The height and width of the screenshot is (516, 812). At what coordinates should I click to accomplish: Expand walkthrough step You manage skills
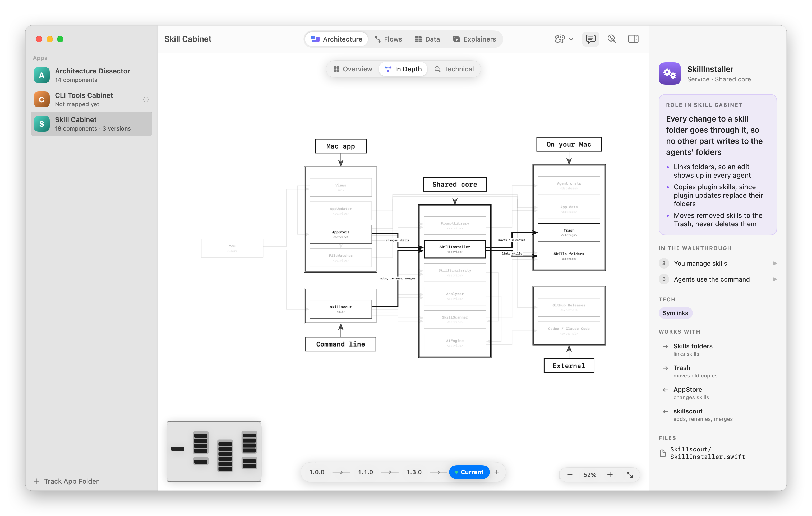click(x=718, y=263)
